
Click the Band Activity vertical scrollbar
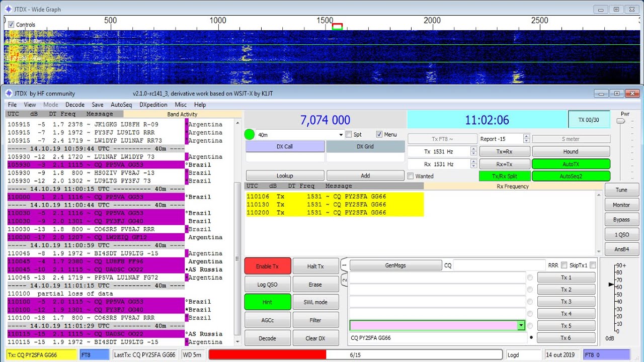click(237, 231)
